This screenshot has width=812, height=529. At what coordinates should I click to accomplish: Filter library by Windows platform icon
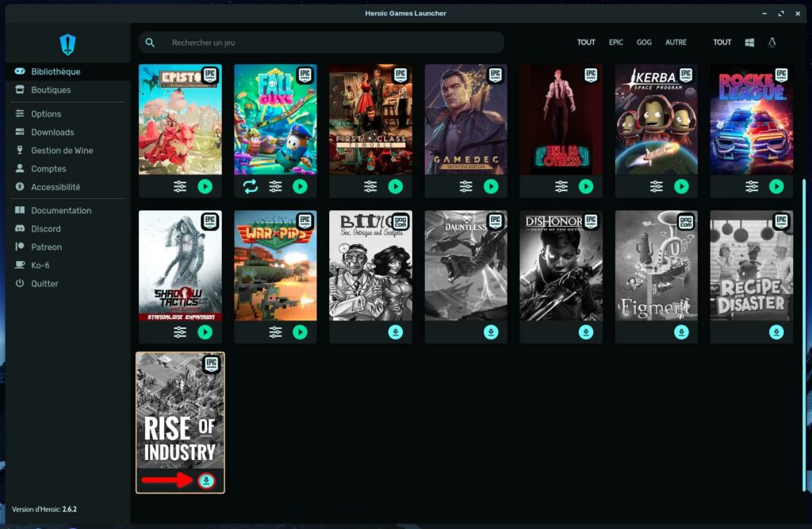pyautogui.click(x=749, y=42)
